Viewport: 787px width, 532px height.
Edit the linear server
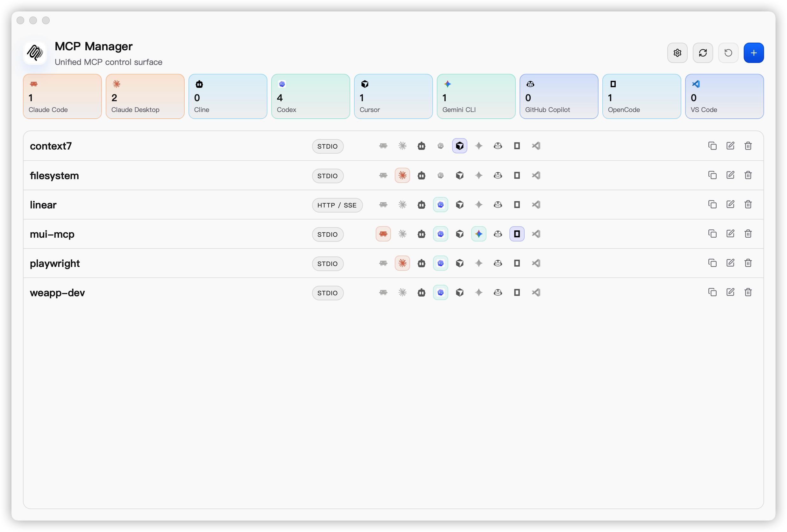coord(730,205)
